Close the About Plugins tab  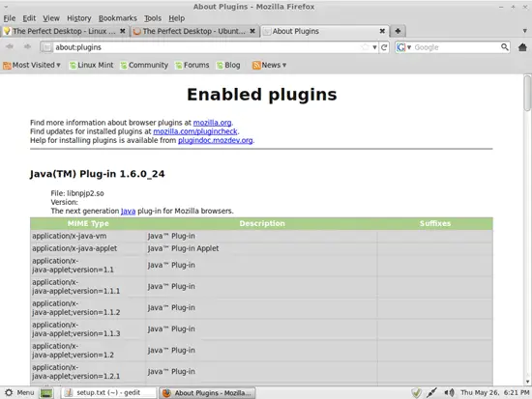pos(382,31)
